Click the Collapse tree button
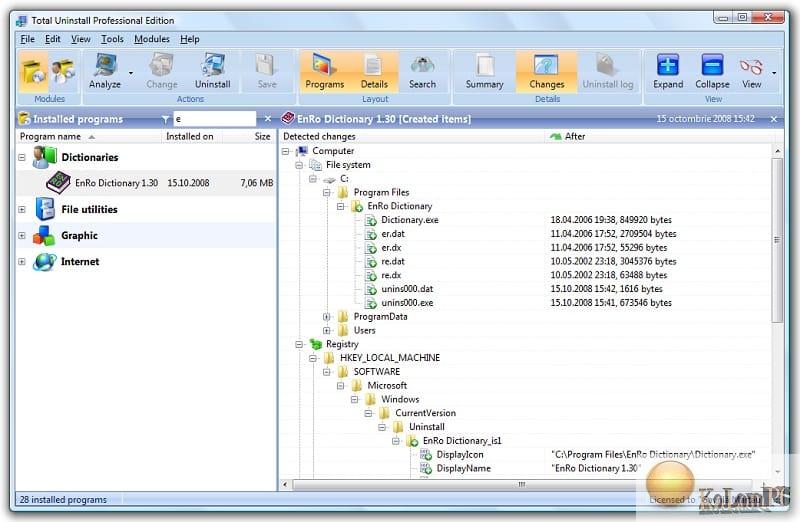Viewport: 800px width, 522px height. coord(712,71)
